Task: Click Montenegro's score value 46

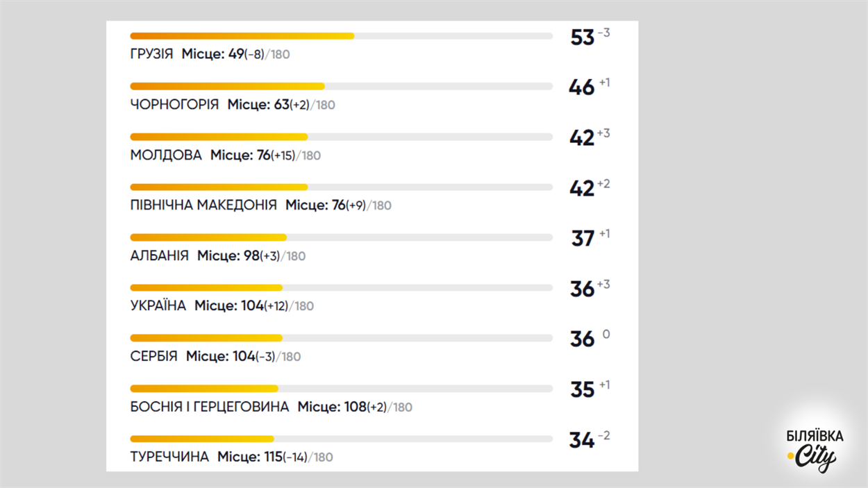Action: pos(582,87)
